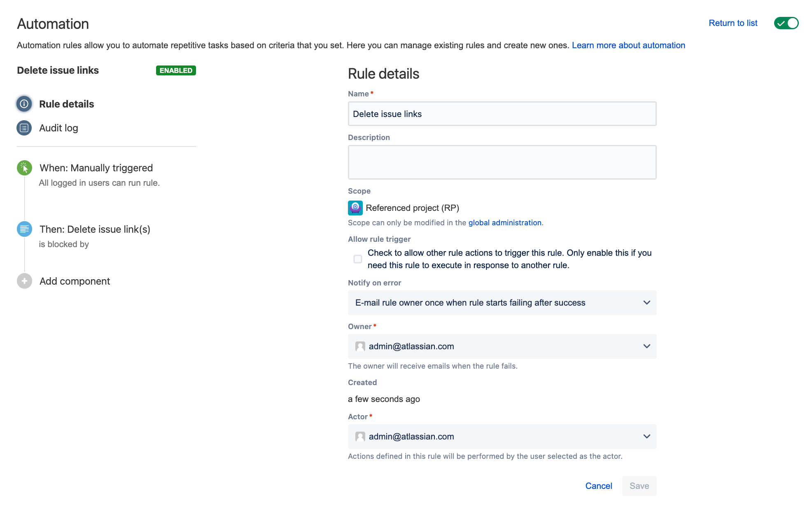Expand the Actor selection dropdown
This screenshot has height=514, width=812.
pos(646,437)
